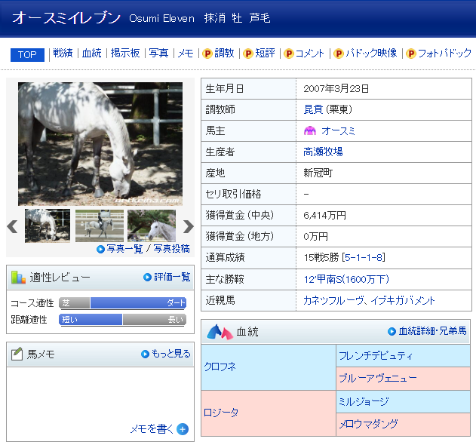
Task: Click the plus icon beside メモを書く
Action: (x=183, y=429)
